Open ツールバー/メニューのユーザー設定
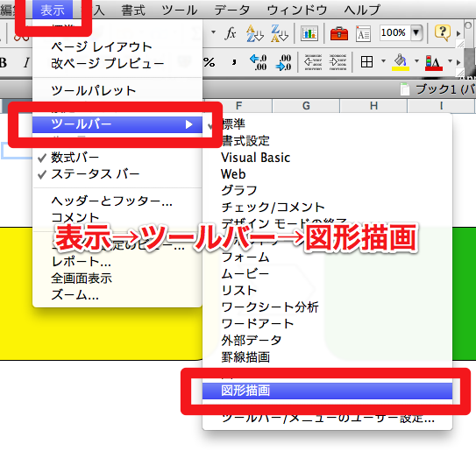Screen dimensions: 476x451 327,419
